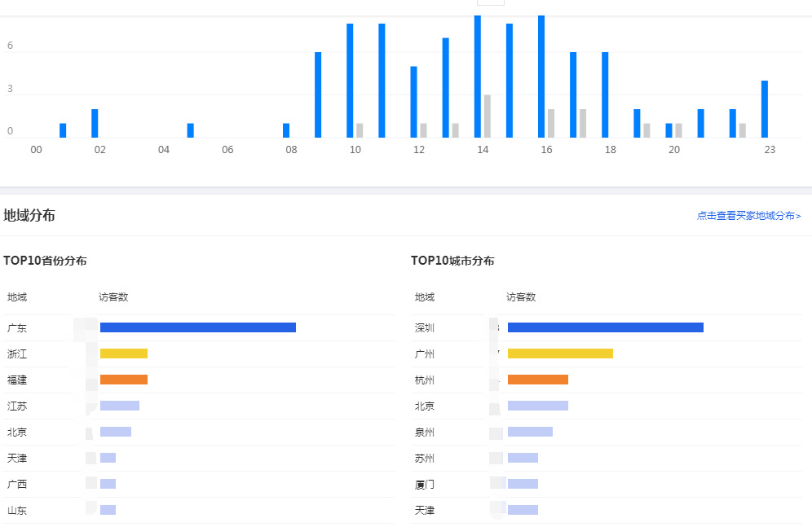Viewport: 812px width, 527px height.
Task: Click the blue bar at hour 14
Action: 478,77
